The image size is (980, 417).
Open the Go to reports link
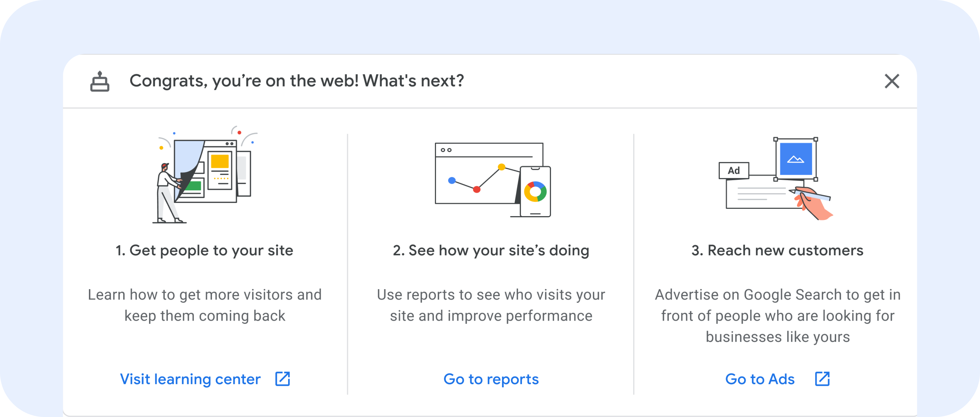click(x=491, y=379)
